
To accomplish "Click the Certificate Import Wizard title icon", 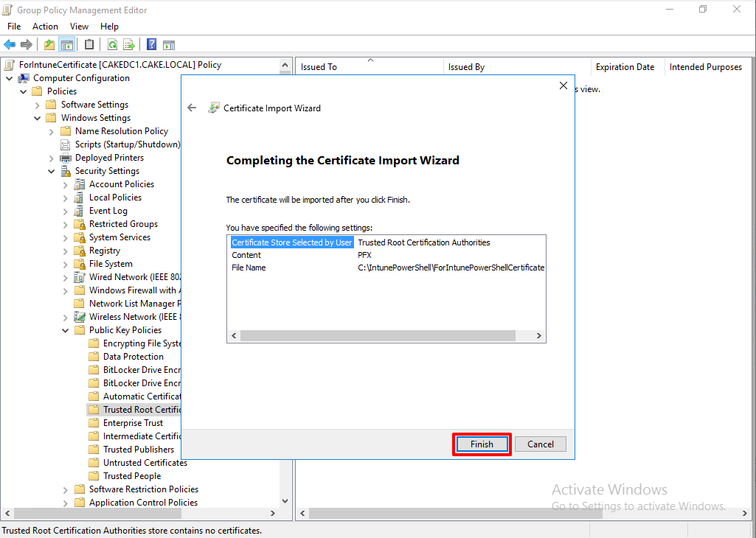I will click(x=214, y=108).
